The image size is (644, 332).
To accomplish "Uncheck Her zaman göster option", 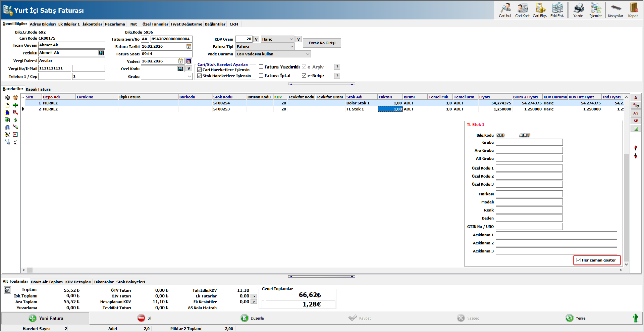I will point(579,260).
